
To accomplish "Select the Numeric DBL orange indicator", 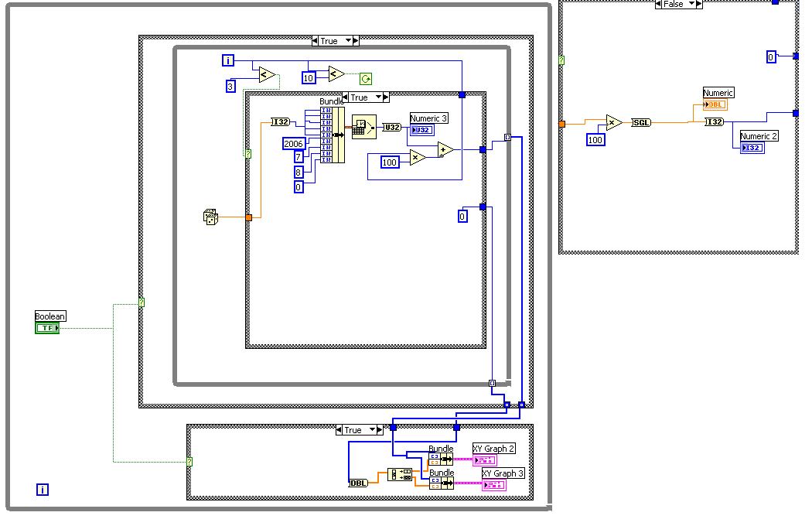I will (x=715, y=104).
